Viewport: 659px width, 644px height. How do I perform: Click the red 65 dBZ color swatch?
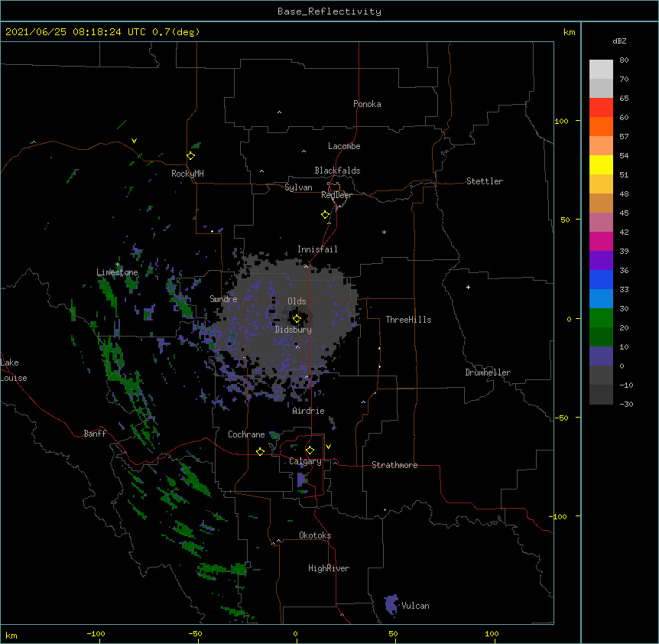point(601,108)
